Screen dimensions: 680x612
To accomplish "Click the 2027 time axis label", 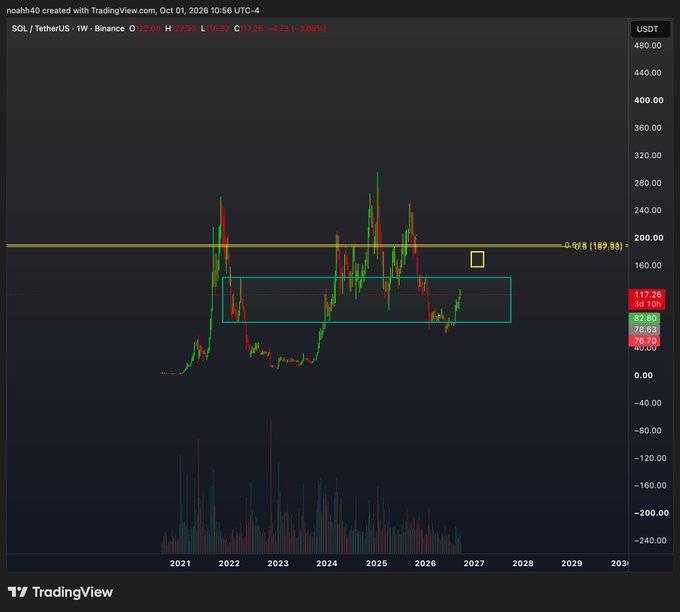I will point(474,563).
